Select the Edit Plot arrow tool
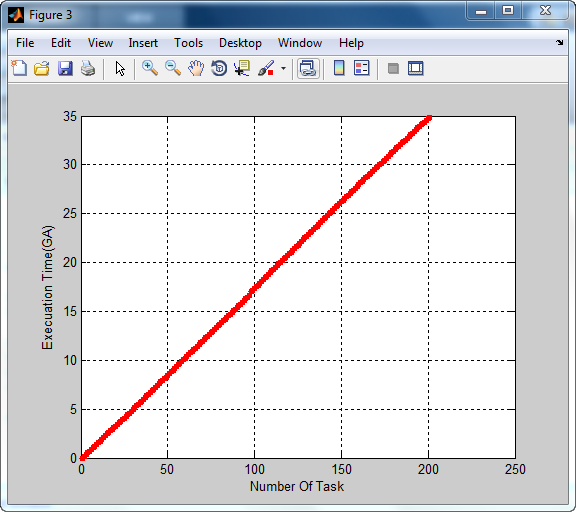576x512 pixels. tap(120, 68)
